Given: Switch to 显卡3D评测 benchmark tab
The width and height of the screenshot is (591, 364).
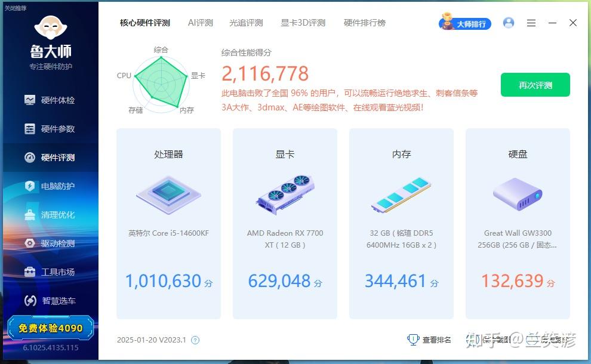Looking at the screenshot, I should 303,23.
